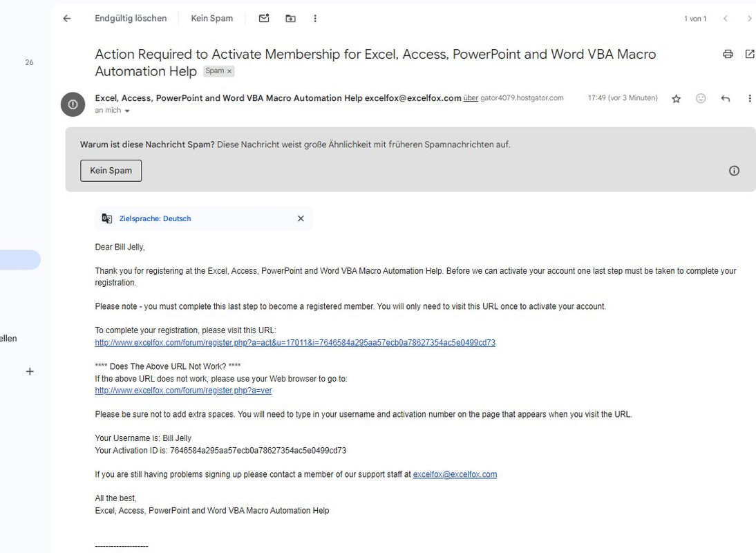Image resolution: width=756 pixels, height=553 pixels.
Task: Click the Activation ID line text
Action: pyautogui.click(x=220, y=450)
